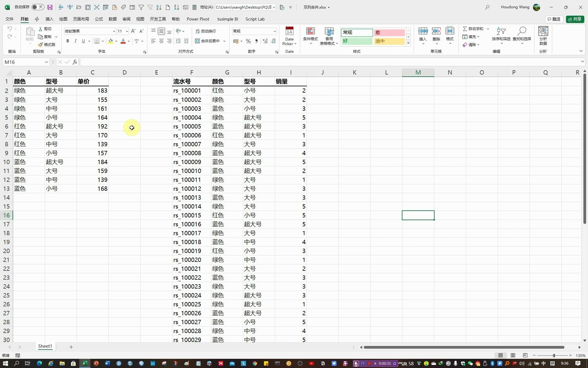
Task: Click the filter funnel icon in quick access toolbar
Action: 141,7
